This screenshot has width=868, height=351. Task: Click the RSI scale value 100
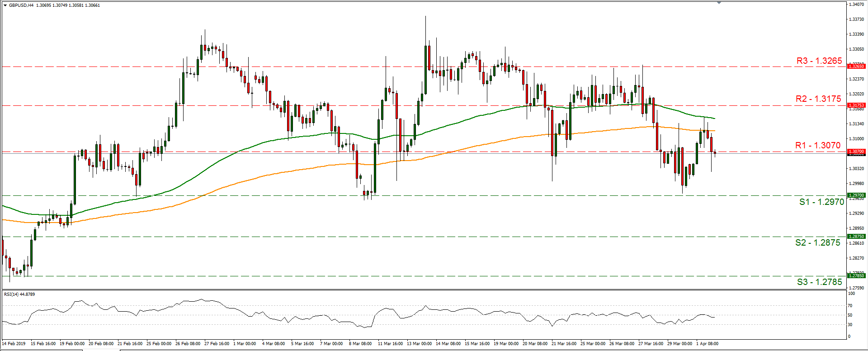pos(851,294)
